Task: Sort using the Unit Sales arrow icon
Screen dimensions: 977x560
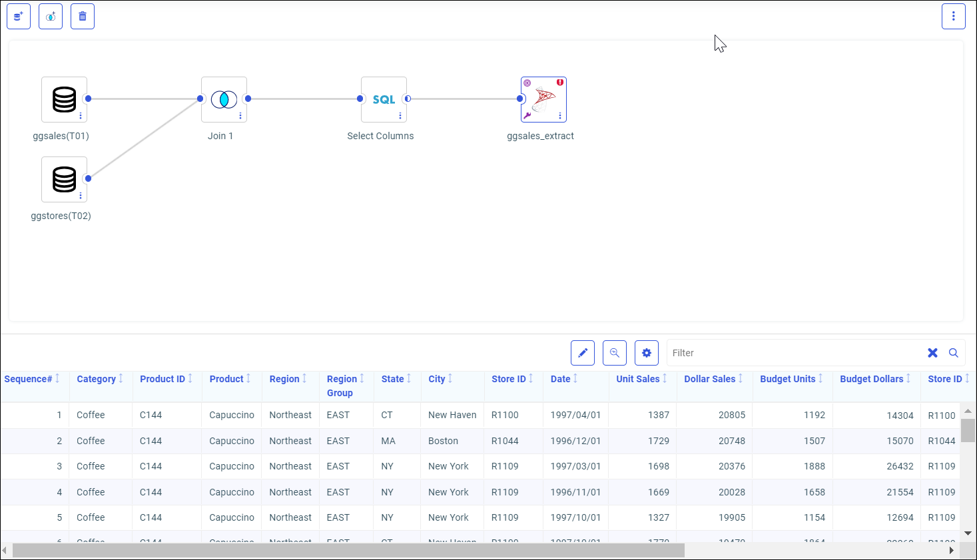Action: pos(665,378)
